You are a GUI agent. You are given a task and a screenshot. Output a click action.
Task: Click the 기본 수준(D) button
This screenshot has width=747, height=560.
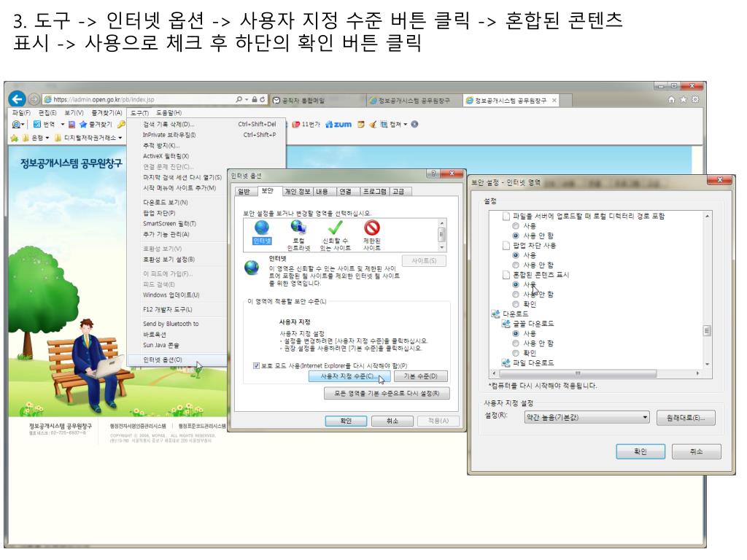point(421,376)
